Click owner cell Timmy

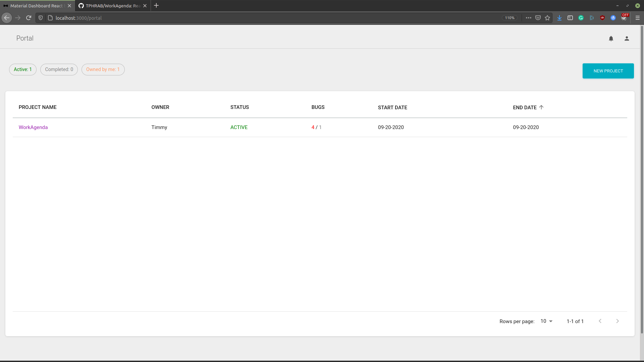click(x=159, y=127)
